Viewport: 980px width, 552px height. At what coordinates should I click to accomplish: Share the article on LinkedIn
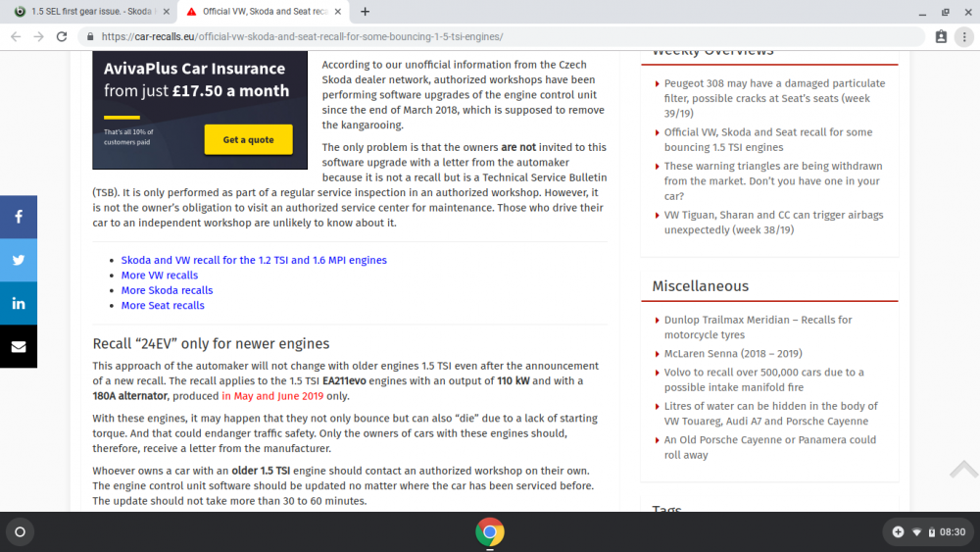point(18,303)
